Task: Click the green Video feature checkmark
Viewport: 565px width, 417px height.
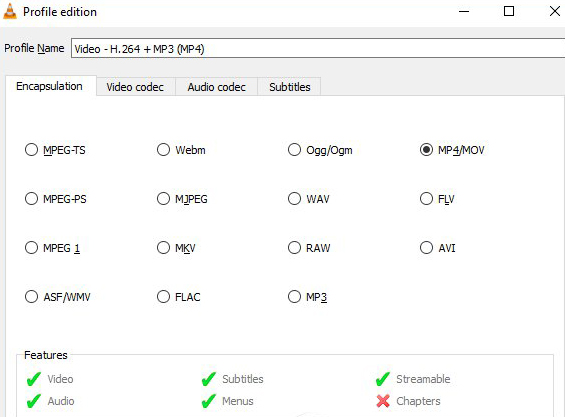Action: point(34,379)
